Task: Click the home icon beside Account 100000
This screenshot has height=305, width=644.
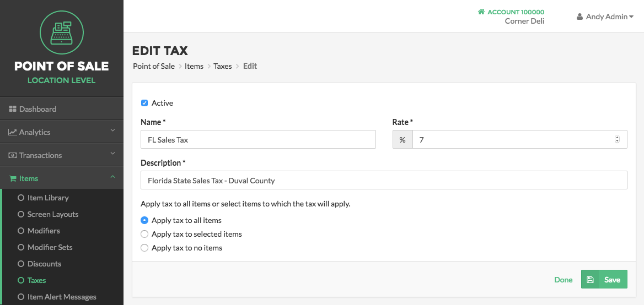Action: click(481, 12)
